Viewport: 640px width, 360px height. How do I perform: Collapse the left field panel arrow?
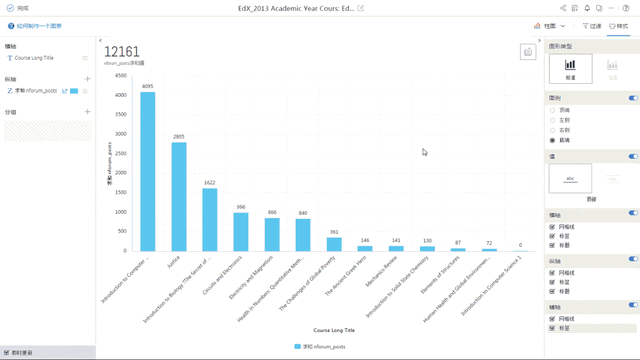(100, 40)
